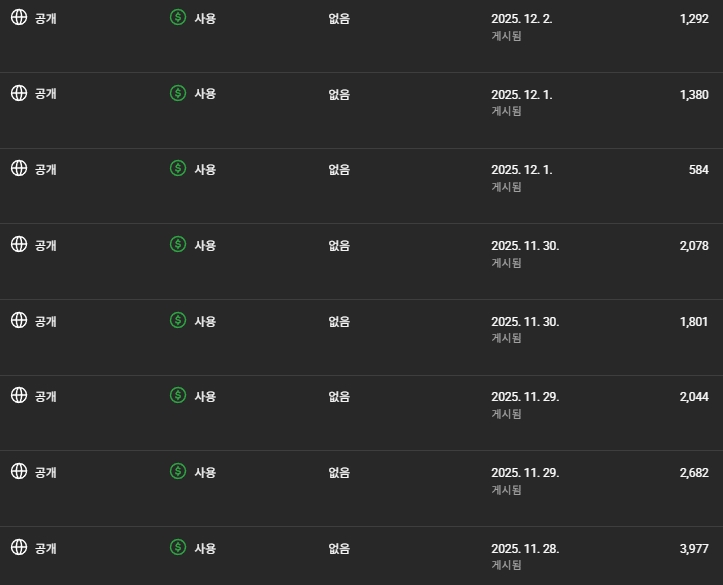The height and width of the screenshot is (585, 723).
Task: Open the 공개 visibility setting for the 1,801 views row
Action: (46, 321)
